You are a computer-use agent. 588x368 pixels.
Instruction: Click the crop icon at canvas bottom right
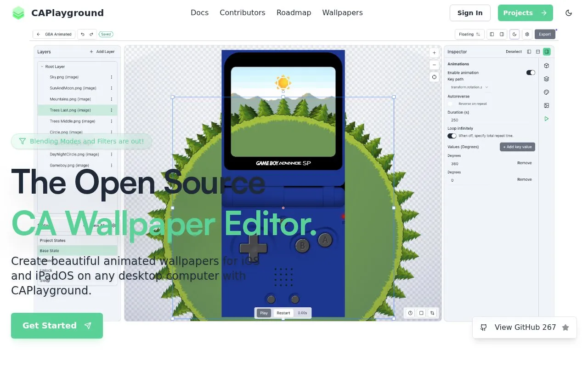pos(432,313)
